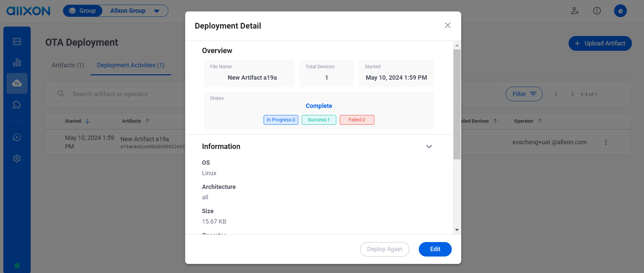Viewport: 644px width, 273px height.
Task: Switch to the Artifacts (1) tab
Action: click(x=68, y=65)
